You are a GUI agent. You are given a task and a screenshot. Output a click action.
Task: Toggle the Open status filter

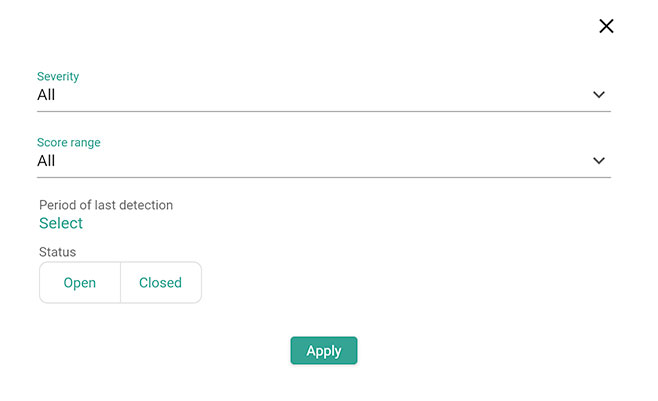80,283
